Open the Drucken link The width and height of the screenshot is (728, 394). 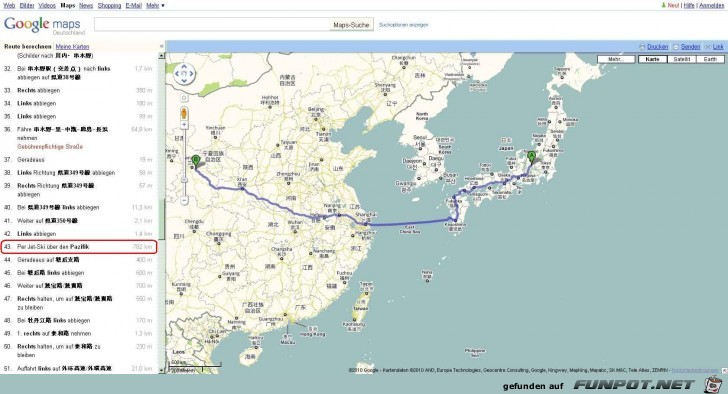point(657,47)
